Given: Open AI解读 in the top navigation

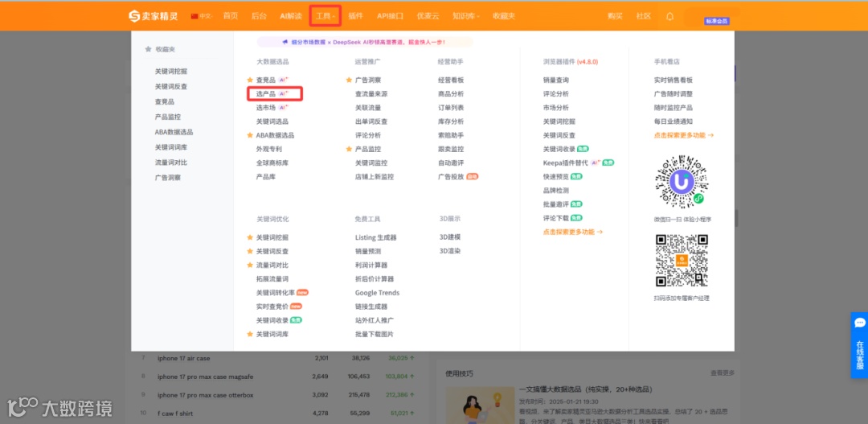Looking at the screenshot, I should click(291, 16).
